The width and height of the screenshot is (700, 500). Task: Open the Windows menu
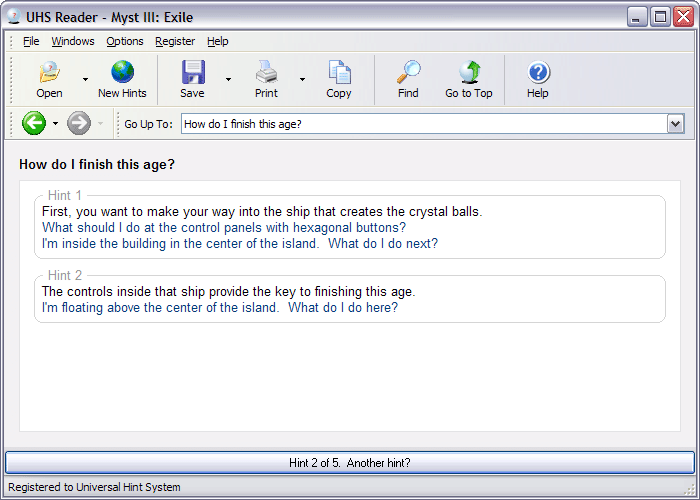(x=73, y=41)
